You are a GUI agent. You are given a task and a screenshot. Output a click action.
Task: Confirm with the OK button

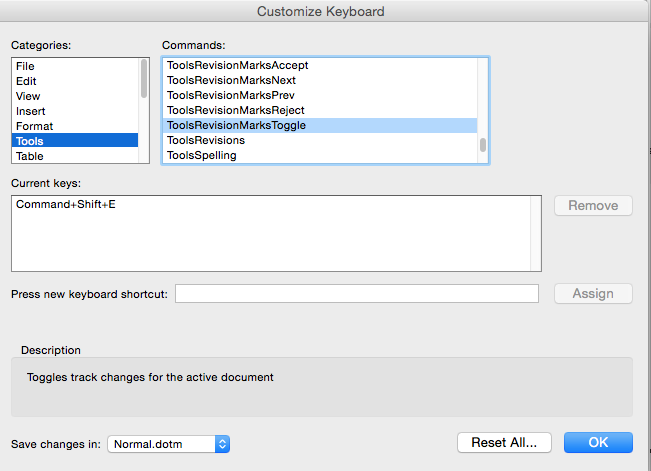pos(598,442)
